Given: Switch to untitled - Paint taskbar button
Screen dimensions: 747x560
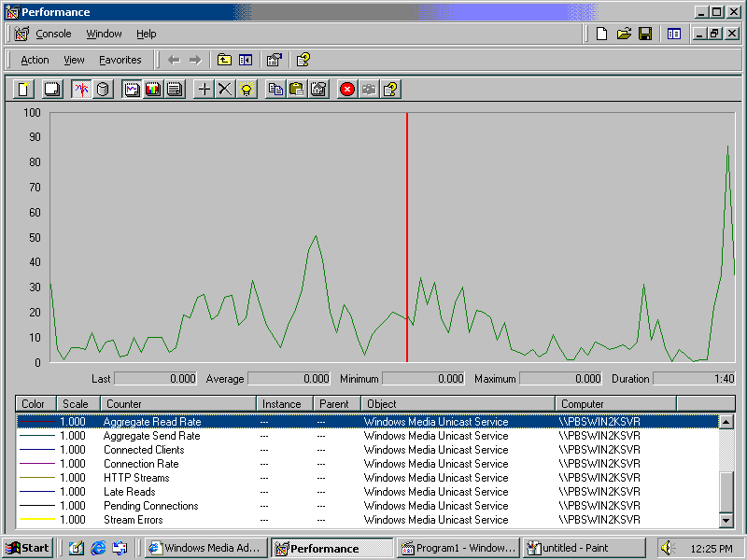Looking at the screenshot, I should coord(585,548).
